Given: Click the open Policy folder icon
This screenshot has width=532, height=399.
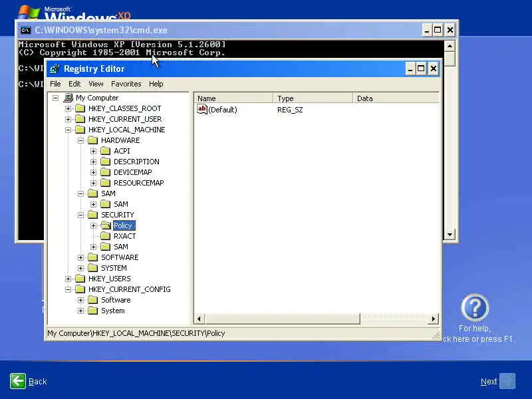Looking at the screenshot, I should 106,225.
